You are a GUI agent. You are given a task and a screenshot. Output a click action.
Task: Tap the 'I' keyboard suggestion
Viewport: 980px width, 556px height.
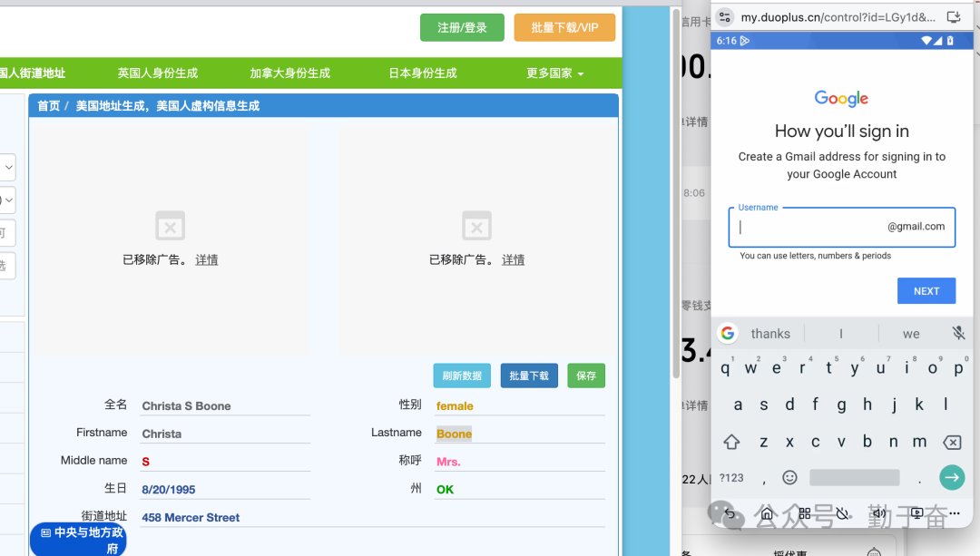click(841, 334)
